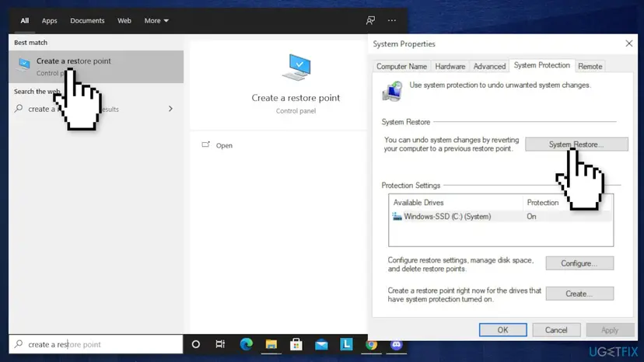Click the large restore point monitor icon
This screenshot has width=644, height=362.
coord(296,68)
